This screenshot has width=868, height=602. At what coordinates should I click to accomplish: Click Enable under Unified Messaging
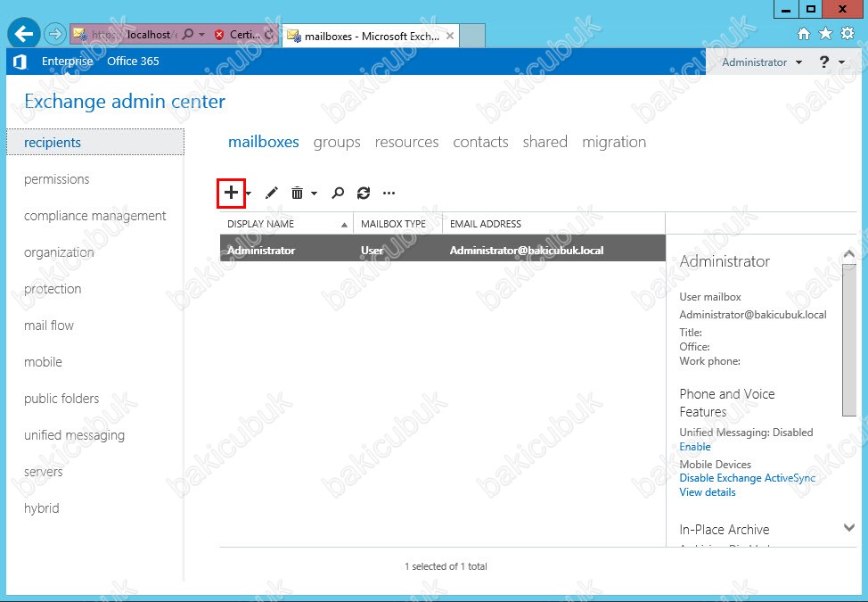[x=695, y=447]
